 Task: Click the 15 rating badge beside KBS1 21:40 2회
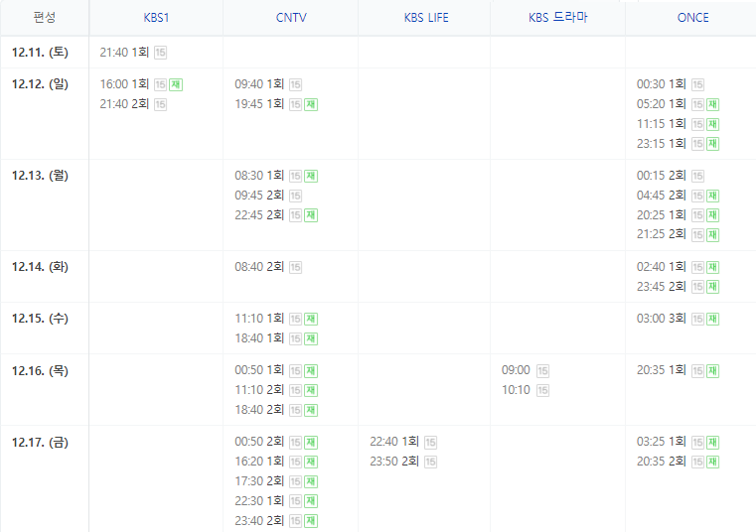point(161,104)
